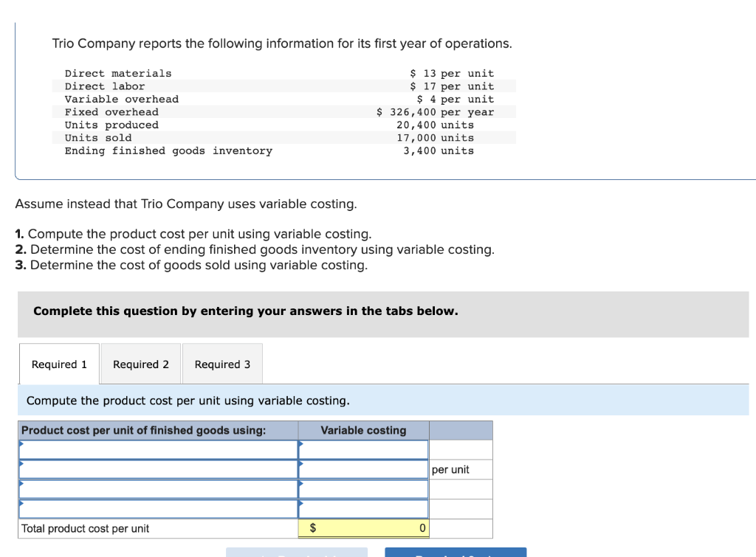Viewport: 756px width, 557px height.
Task: Click the Variable costing column header
Action: [363, 430]
